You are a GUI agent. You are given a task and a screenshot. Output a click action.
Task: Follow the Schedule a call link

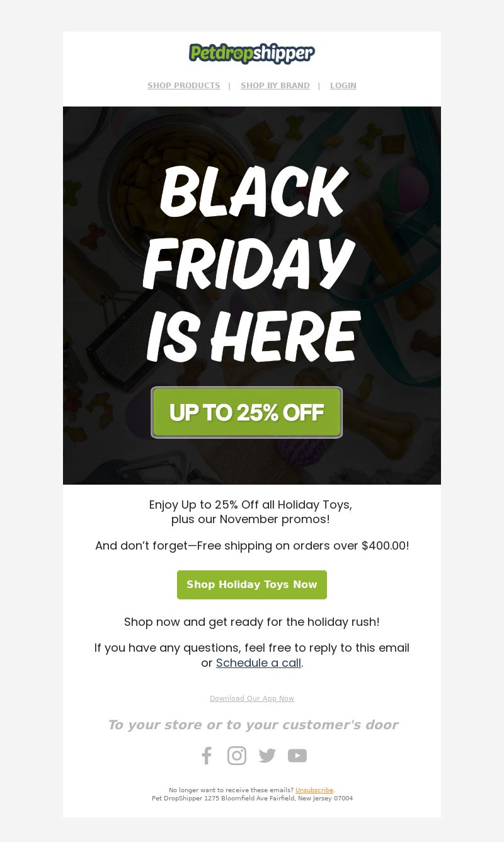pos(258,663)
